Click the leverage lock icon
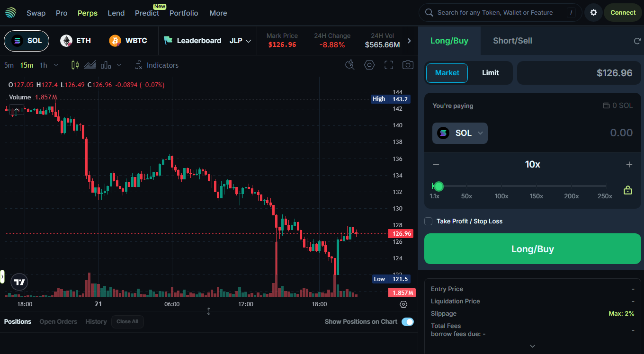 point(628,190)
